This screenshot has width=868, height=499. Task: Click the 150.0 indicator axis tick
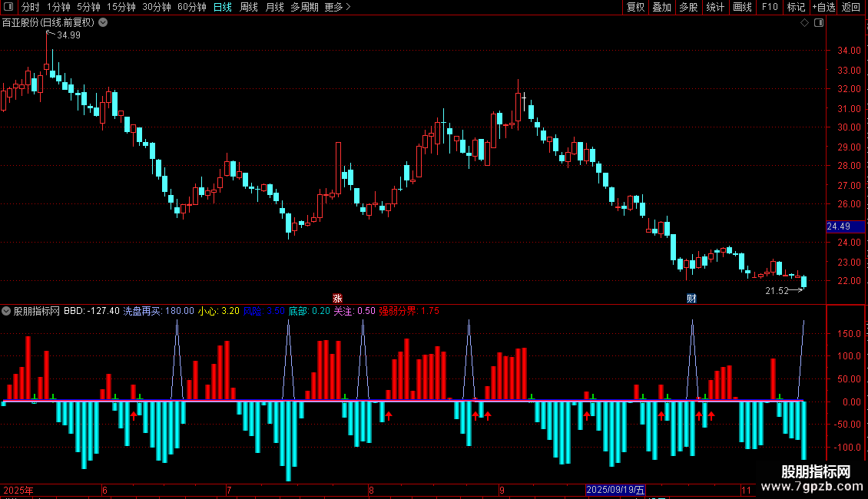pos(849,334)
